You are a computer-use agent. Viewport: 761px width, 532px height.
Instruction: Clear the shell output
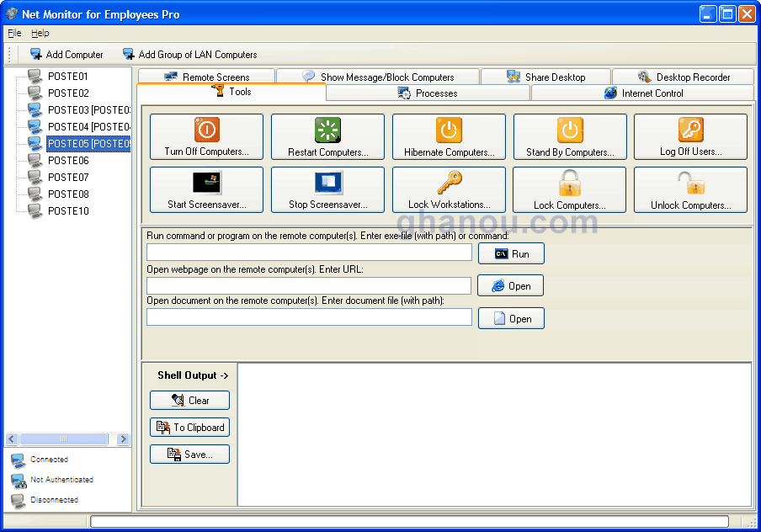[189, 401]
